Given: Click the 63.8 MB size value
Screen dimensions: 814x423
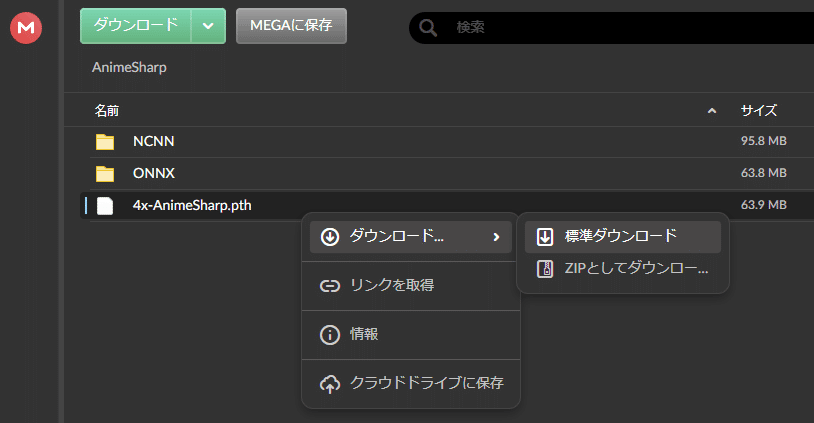Looking at the screenshot, I should click(764, 173).
